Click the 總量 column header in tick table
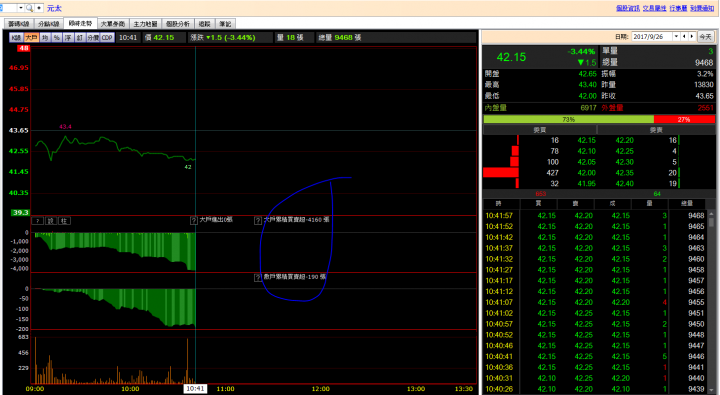720x395 pixels. pos(687,203)
